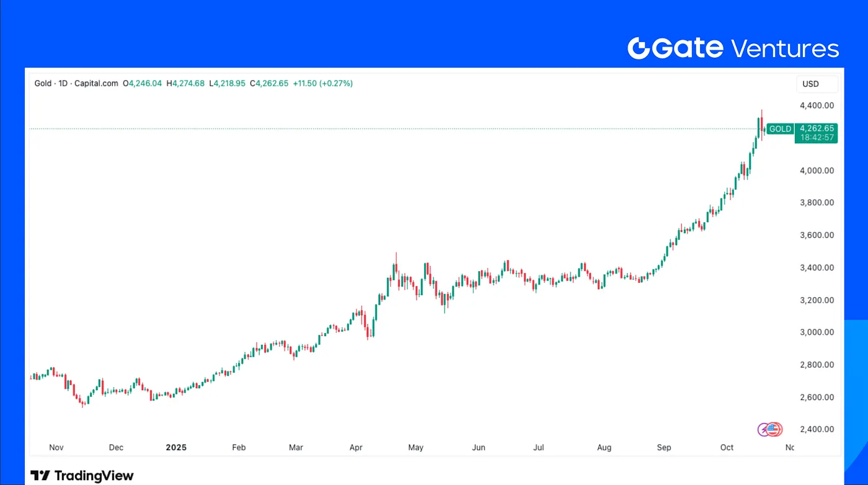868x485 pixels.
Task: Click the Gate Ventures G logo
Action: coord(638,48)
